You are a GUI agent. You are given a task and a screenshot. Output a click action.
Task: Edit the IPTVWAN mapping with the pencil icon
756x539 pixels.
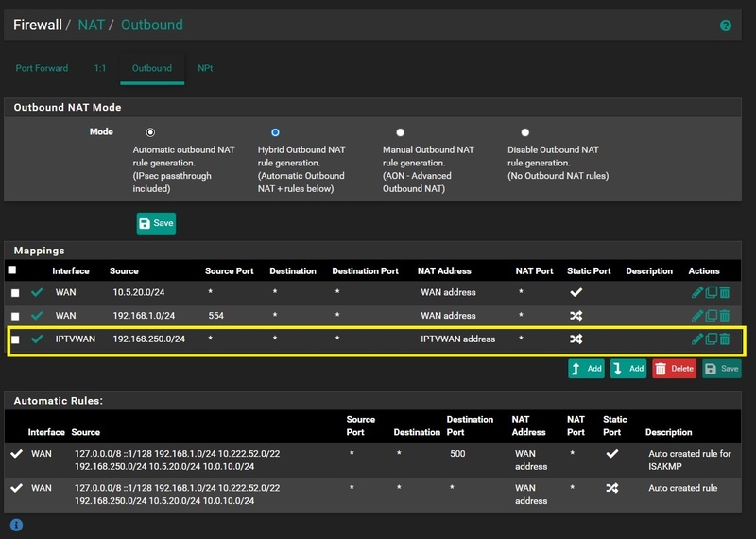[696, 339]
